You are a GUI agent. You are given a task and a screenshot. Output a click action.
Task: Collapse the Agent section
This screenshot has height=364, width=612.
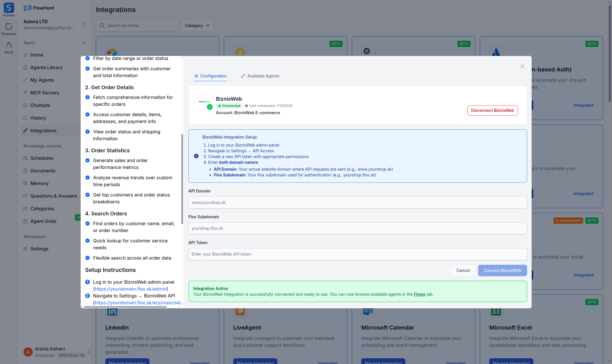coord(84,43)
